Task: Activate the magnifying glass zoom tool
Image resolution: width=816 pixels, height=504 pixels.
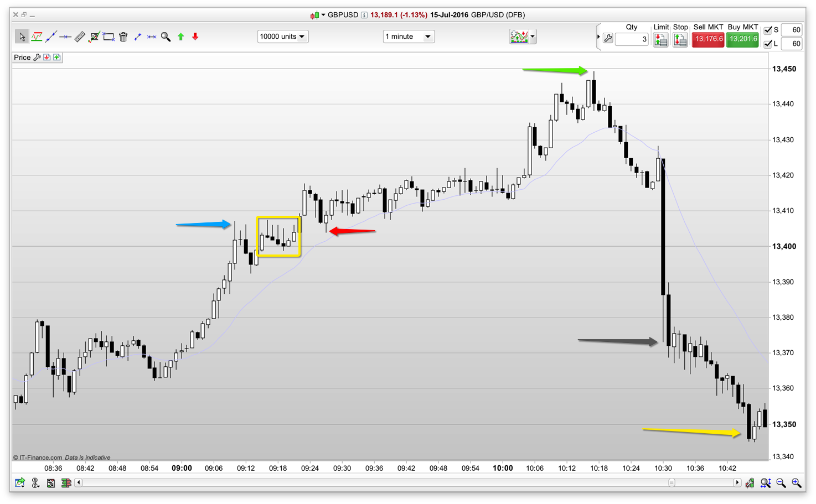Action: [166, 37]
